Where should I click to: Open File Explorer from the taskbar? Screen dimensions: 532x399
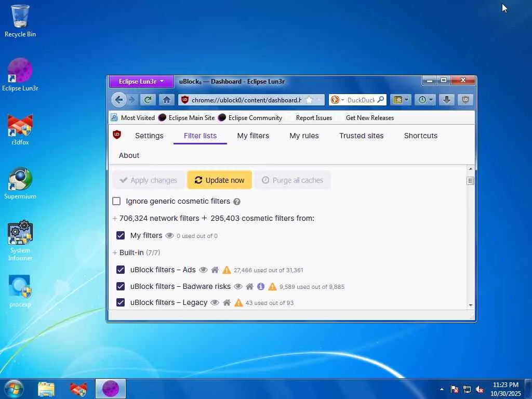[x=46, y=389]
